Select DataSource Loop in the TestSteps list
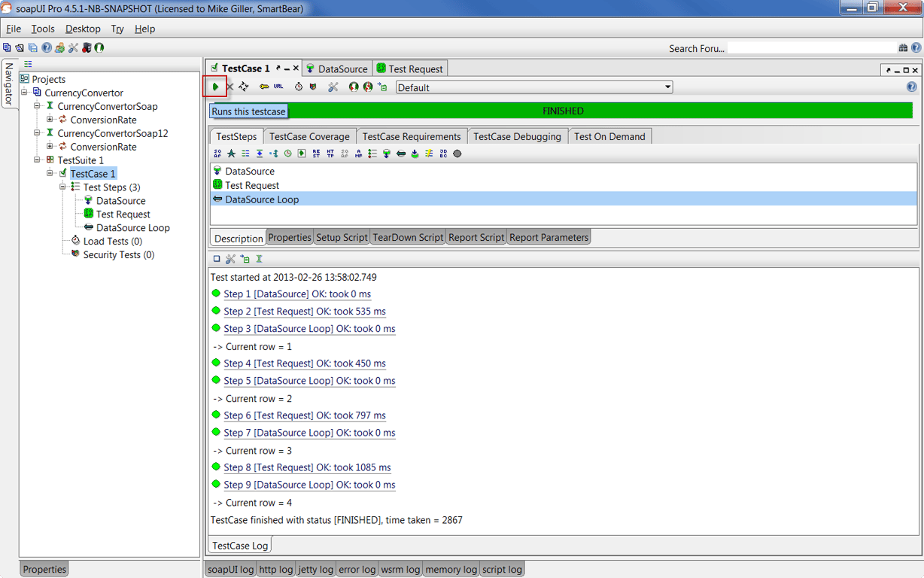This screenshot has width=924, height=578. point(564,199)
